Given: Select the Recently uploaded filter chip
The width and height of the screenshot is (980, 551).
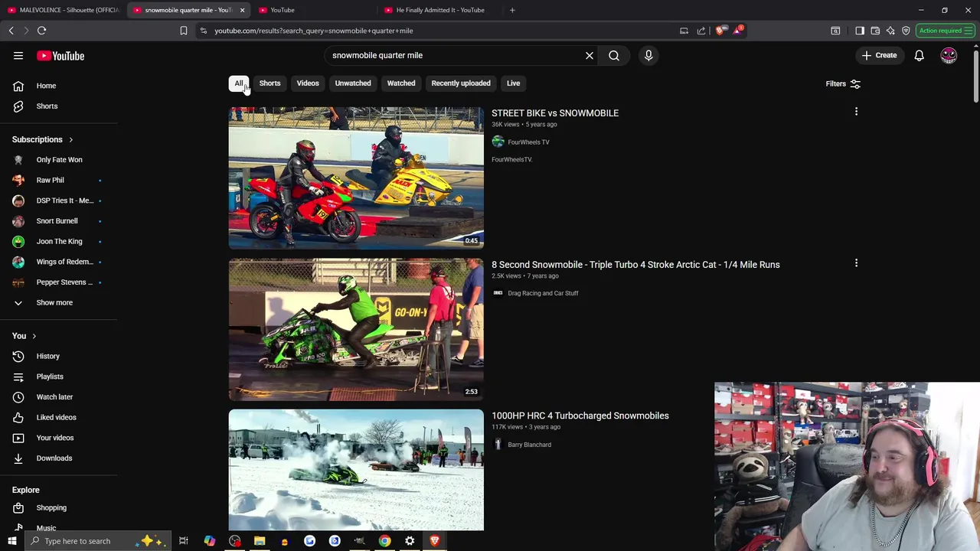Looking at the screenshot, I should coord(461,83).
